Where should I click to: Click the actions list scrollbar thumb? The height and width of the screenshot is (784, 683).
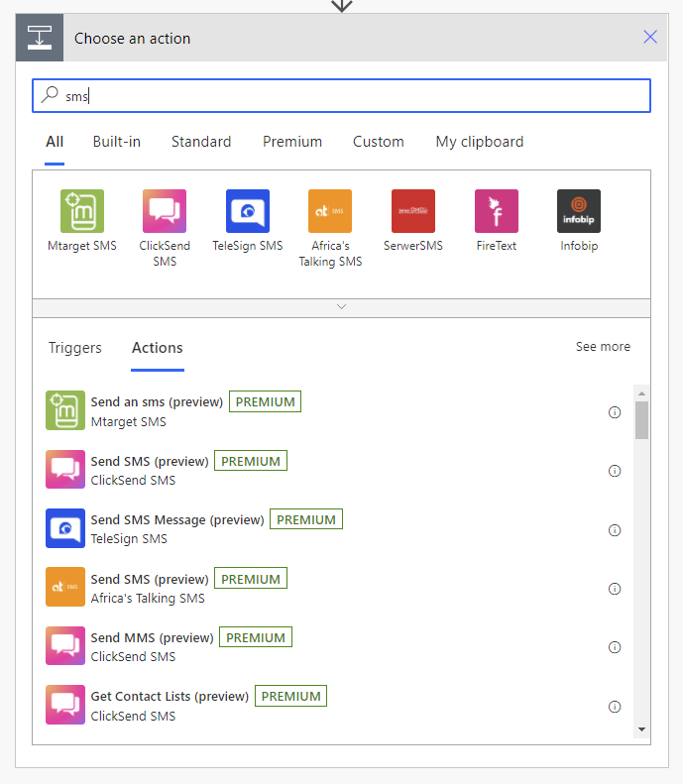[x=641, y=420]
